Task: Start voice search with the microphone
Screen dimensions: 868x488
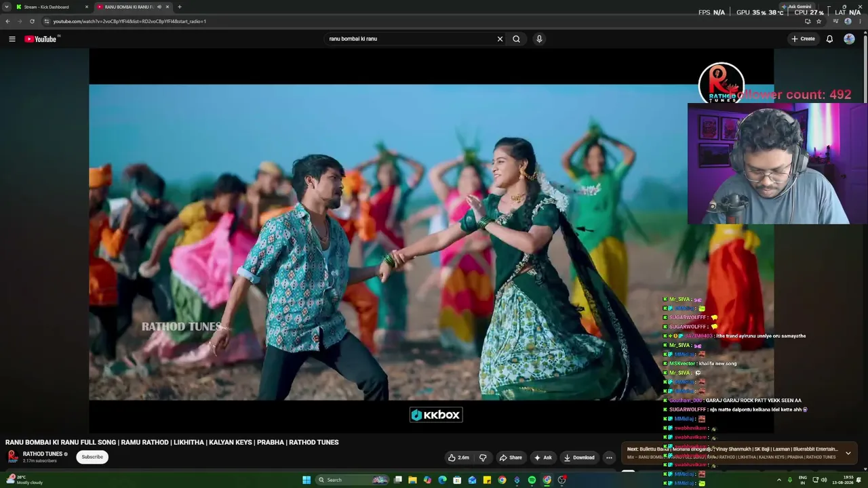Action: (x=539, y=39)
